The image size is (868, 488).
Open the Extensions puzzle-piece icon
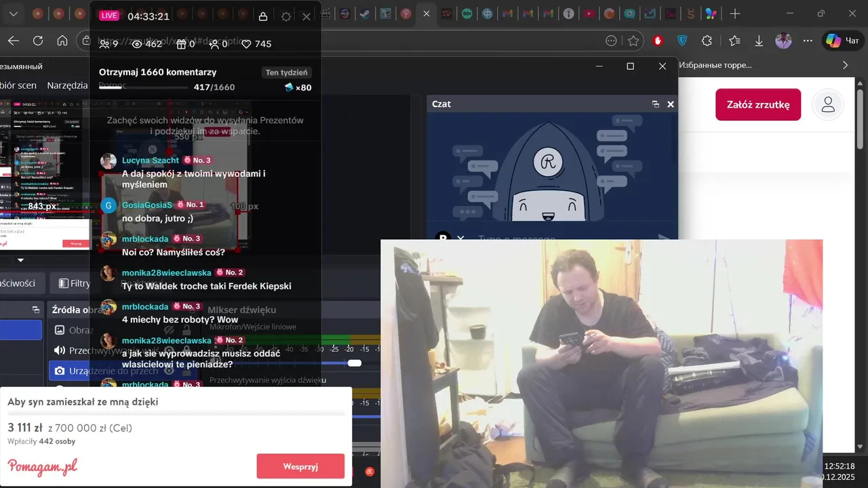coord(707,41)
